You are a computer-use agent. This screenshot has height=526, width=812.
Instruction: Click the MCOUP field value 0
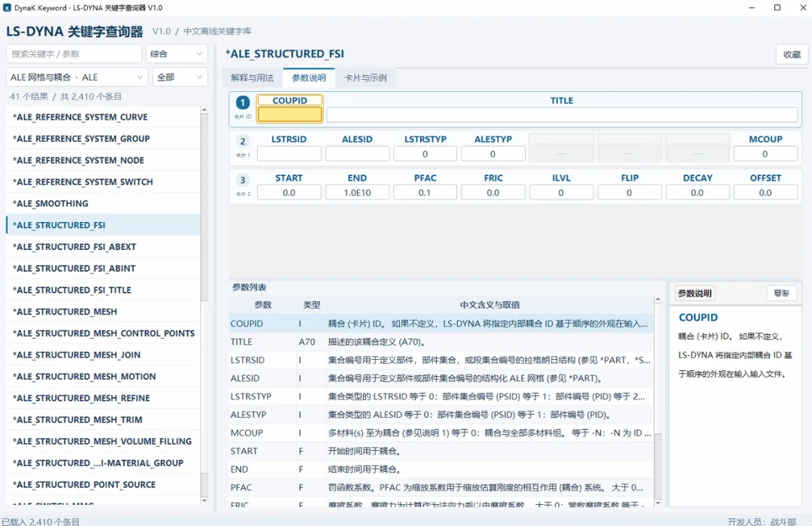(765, 154)
